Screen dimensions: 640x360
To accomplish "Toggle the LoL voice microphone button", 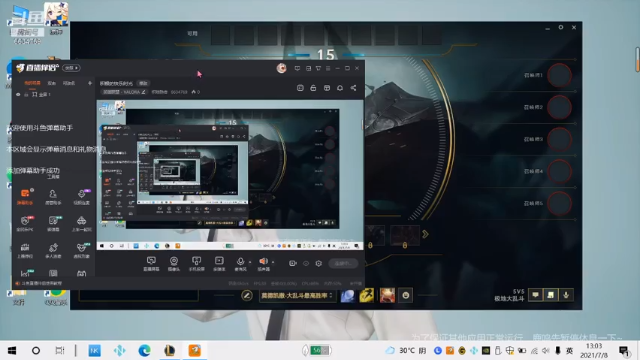I will coord(566,295).
